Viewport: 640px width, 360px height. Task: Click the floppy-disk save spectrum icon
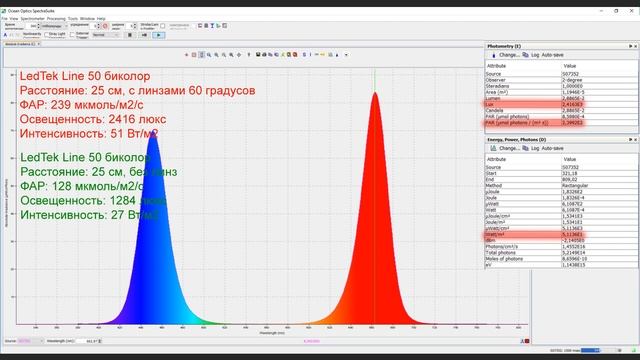[258, 54]
